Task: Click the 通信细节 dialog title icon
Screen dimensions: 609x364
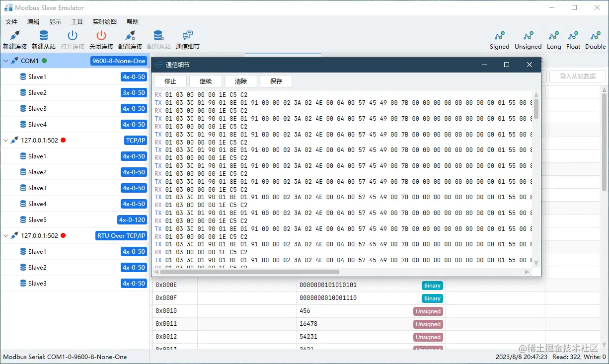Action: (x=159, y=65)
